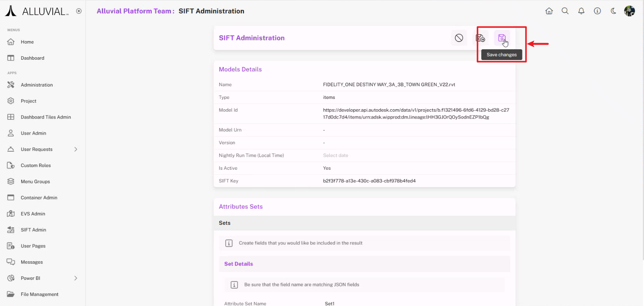Toggle sidebar pin next to Alluvial logo
Screen dimensions: 644x306
click(x=79, y=11)
